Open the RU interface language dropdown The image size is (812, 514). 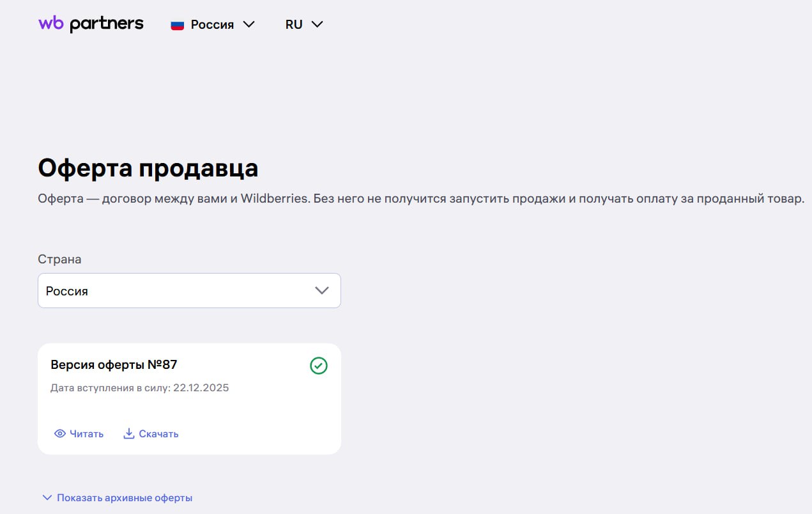[x=304, y=24]
